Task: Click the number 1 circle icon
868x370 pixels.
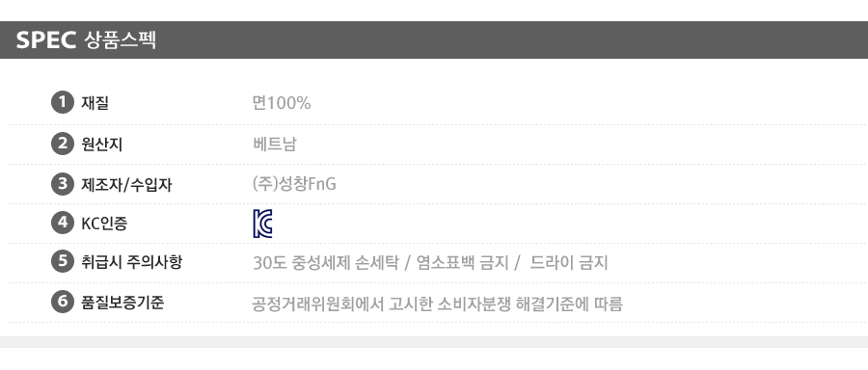Action: click(63, 102)
